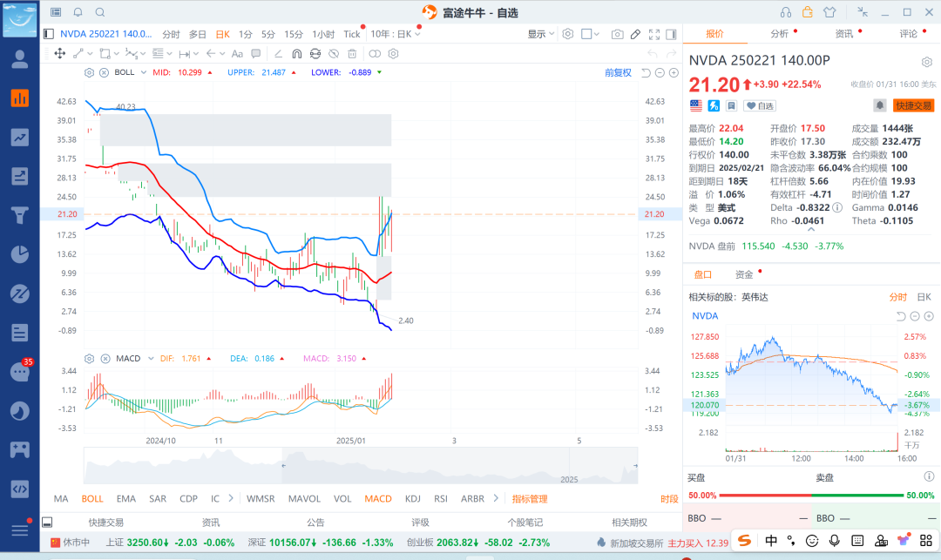
Task: Open the orange wallet icon in title bar
Action: point(807,12)
